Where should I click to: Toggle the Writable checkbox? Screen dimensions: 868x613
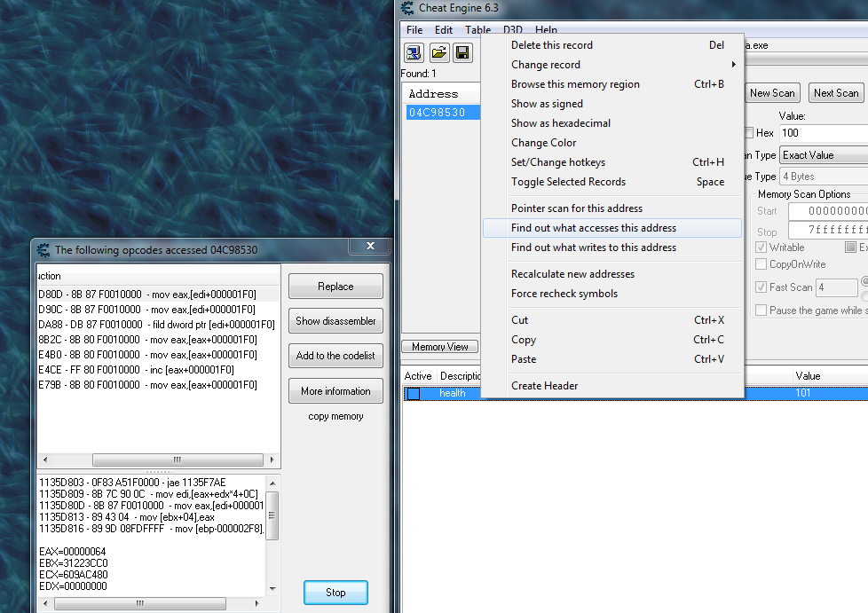click(761, 248)
